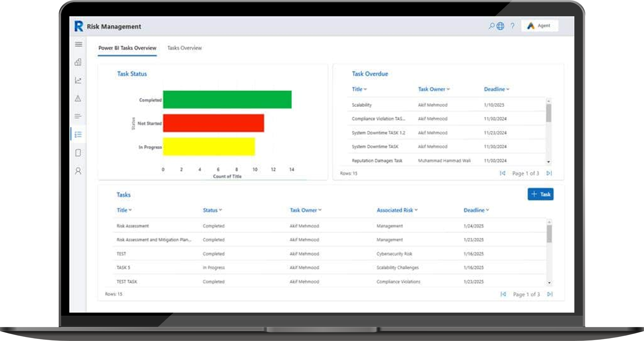
Task: Select the Power BI Tasks Overview tab
Action: coord(127,48)
